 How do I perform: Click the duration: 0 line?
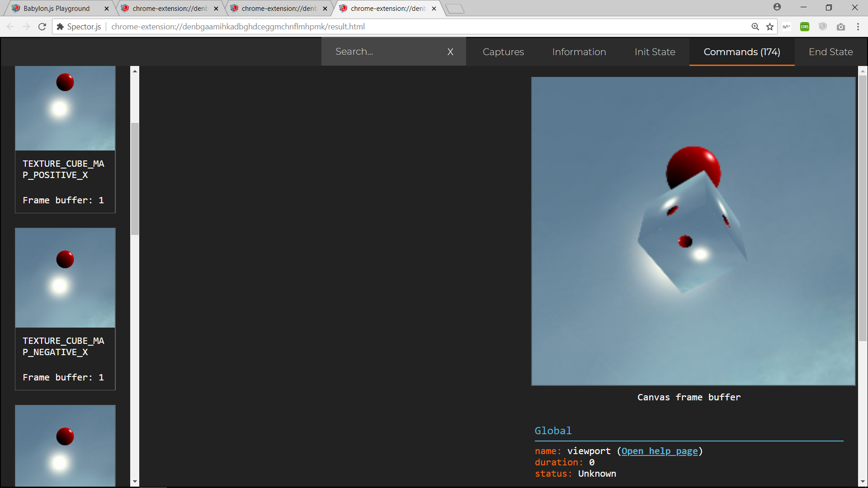565,462
